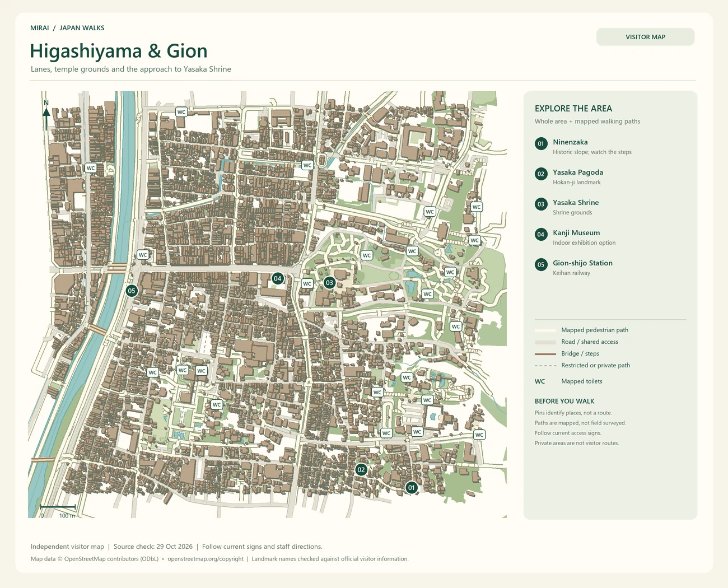Click the "Higashiyama & Gion" title
Viewport: 728px width, 588px height.
coord(119,51)
